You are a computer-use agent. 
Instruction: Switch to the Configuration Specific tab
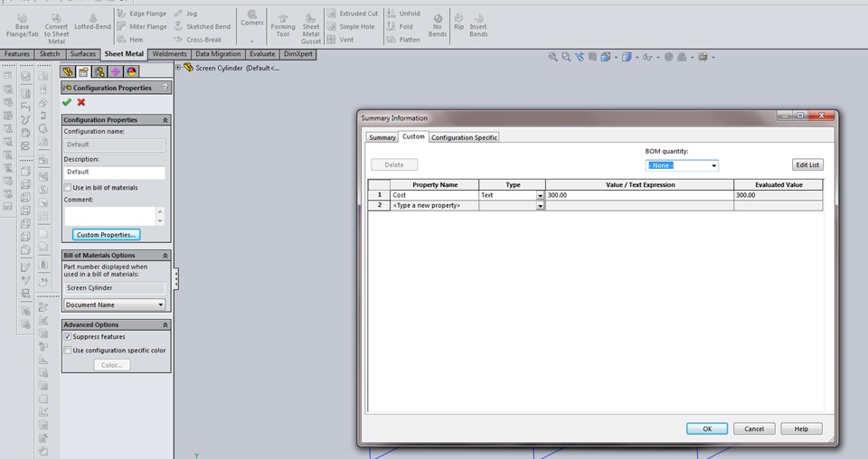click(x=464, y=137)
